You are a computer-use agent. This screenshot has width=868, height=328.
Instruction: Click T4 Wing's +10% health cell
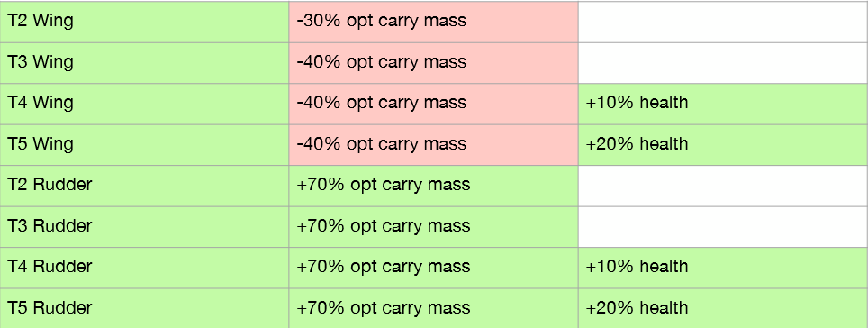(724, 104)
